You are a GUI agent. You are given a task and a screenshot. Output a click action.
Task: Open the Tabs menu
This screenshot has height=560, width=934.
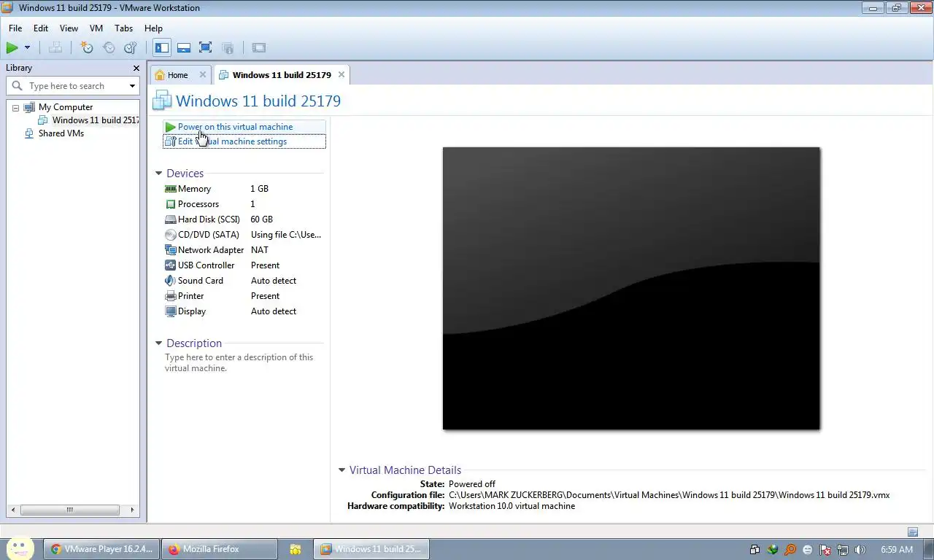pos(124,28)
